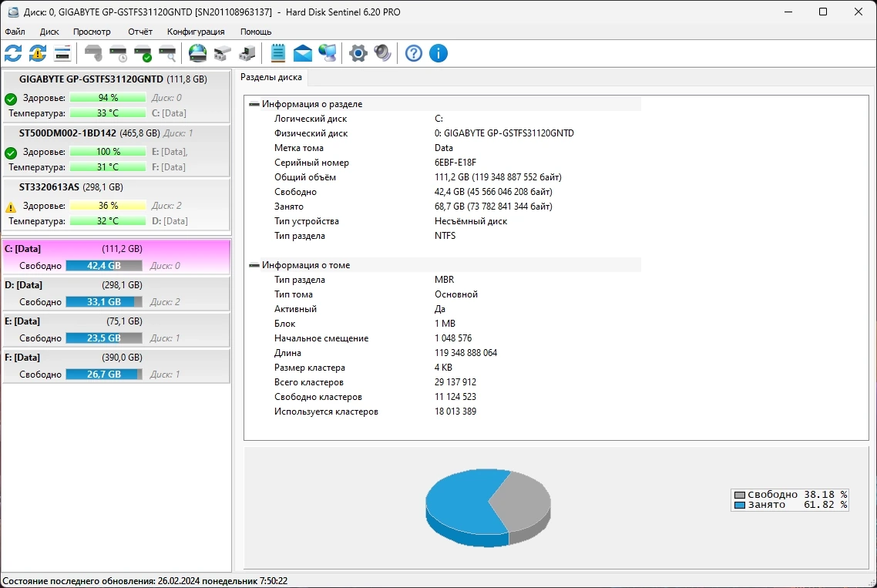Click the app icon in the title bar
The height and width of the screenshot is (588, 877).
[x=13, y=12]
